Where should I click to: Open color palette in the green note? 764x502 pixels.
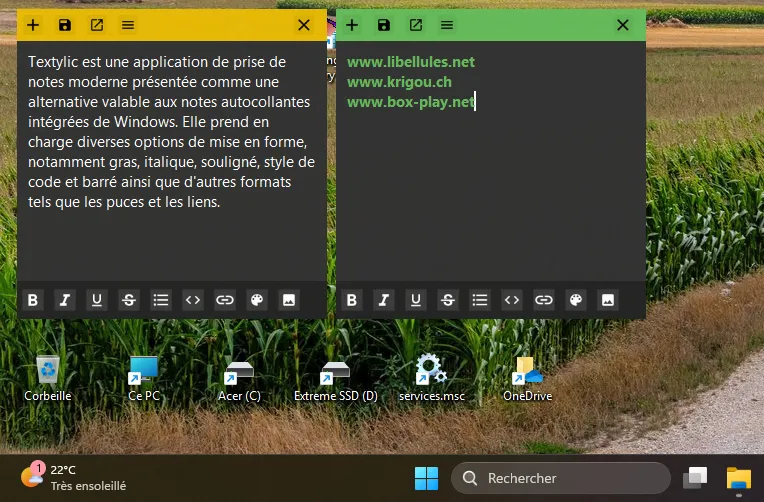[x=576, y=300]
